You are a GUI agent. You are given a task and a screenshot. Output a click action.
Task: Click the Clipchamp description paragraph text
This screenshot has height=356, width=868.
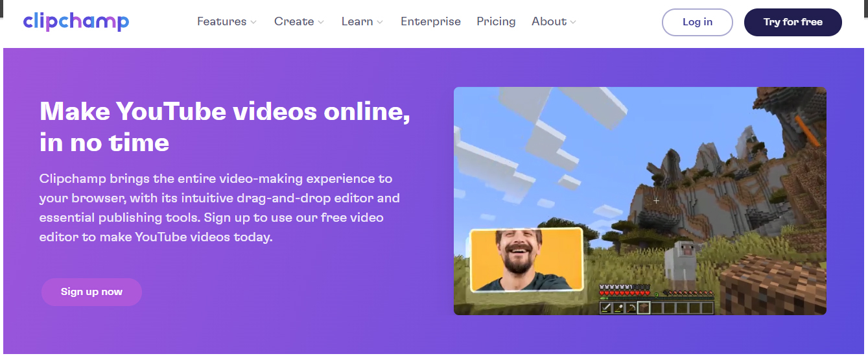tap(220, 208)
